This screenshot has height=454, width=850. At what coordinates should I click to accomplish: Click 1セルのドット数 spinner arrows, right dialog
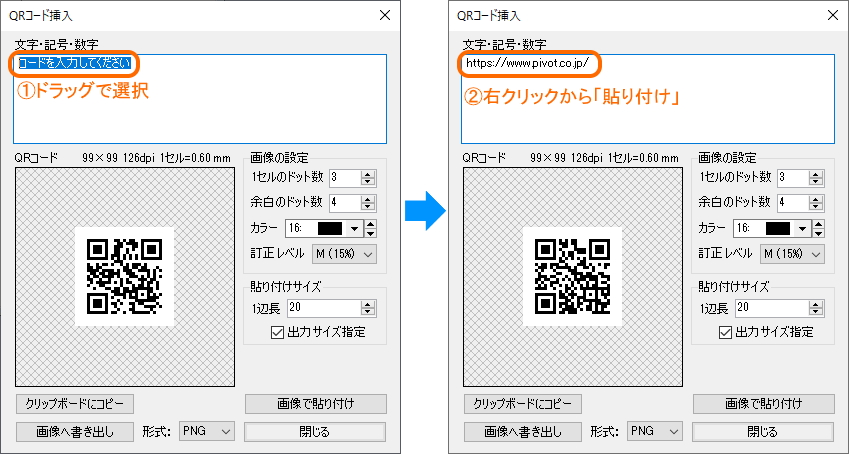(x=816, y=177)
